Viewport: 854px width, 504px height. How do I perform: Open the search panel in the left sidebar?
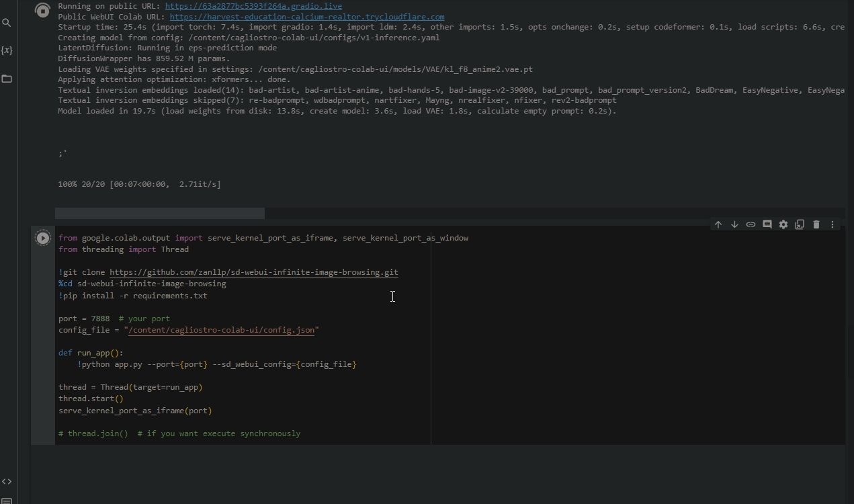tap(7, 22)
